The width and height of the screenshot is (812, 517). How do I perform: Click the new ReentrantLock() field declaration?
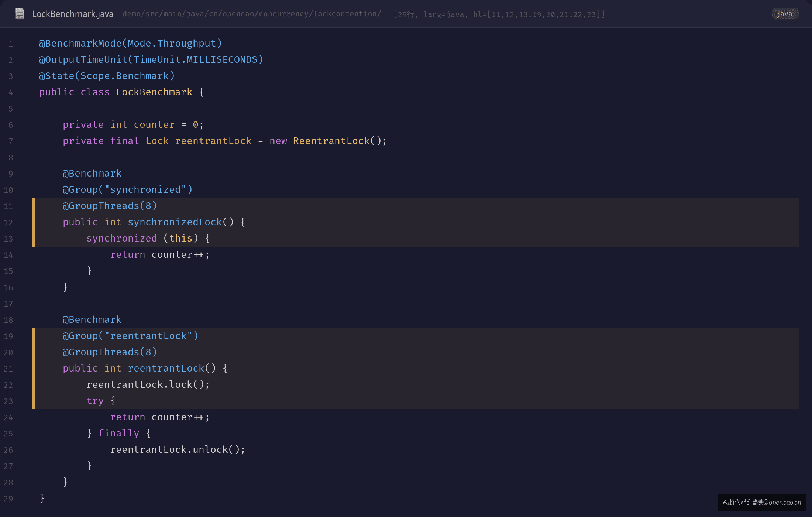(x=225, y=141)
